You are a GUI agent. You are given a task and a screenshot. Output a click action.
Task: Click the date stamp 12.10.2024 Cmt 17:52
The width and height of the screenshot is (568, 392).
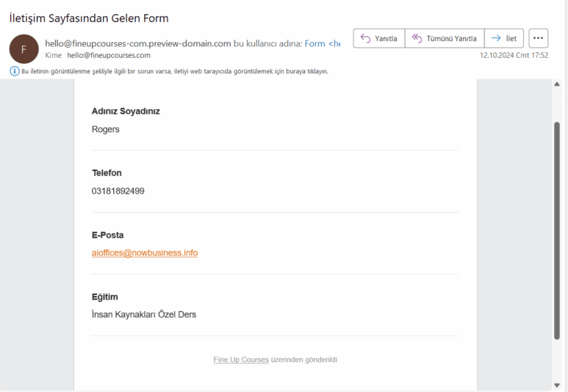(514, 55)
